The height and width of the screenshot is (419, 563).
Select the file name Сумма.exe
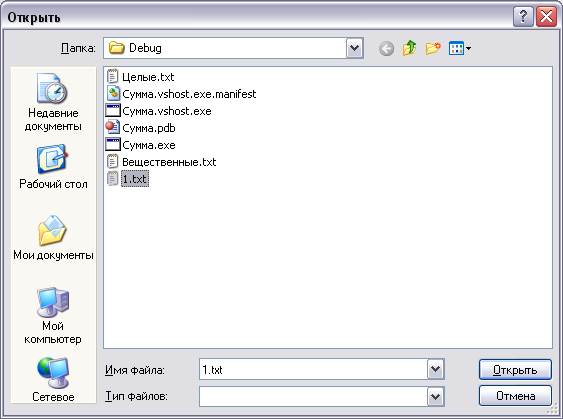point(149,145)
